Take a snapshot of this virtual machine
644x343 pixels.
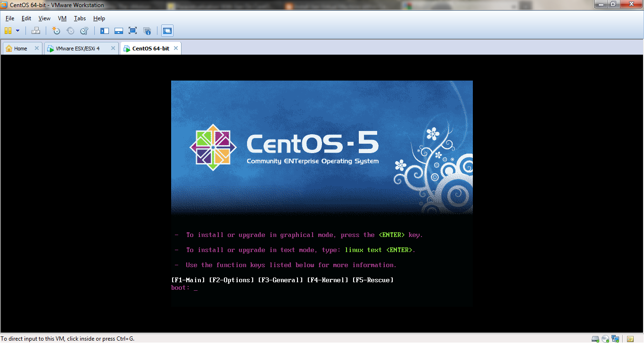tap(56, 31)
